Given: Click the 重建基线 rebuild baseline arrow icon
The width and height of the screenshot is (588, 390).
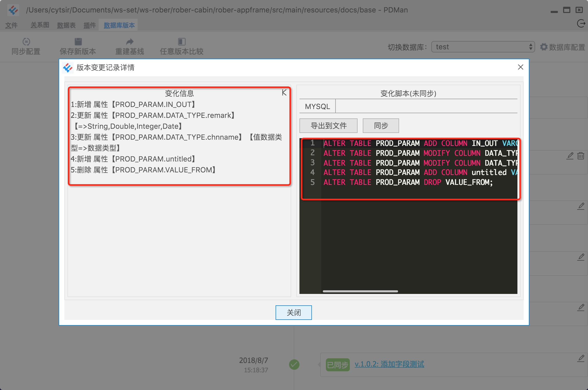Looking at the screenshot, I should click(130, 42).
